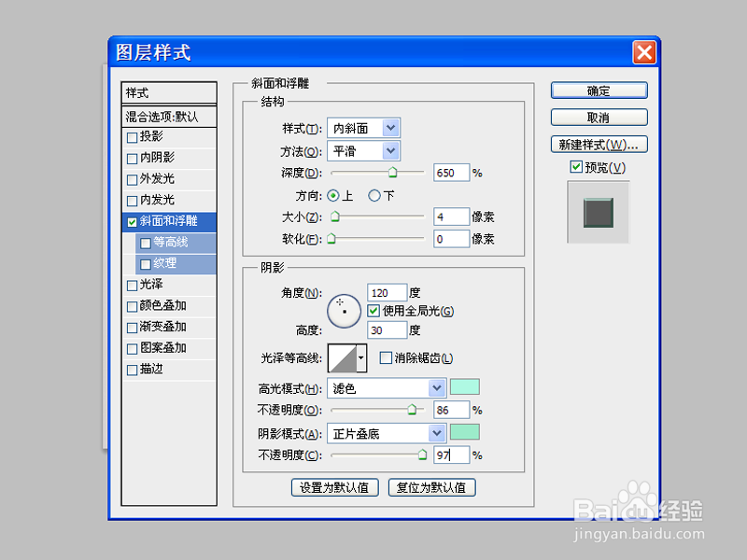Uncheck the 斜面和浮雕 checkbox
This screenshot has height=560, width=747.
click(132, 222)
